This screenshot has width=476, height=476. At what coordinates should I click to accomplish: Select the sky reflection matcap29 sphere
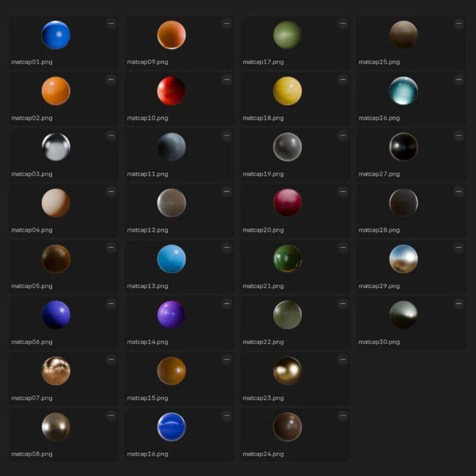[404, 259]
